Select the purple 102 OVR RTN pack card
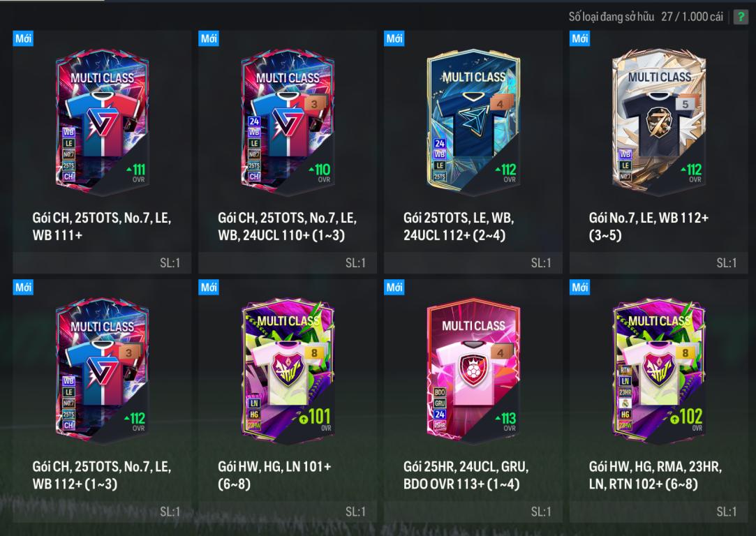Screen dimensions: 756x536 [659, 371]
